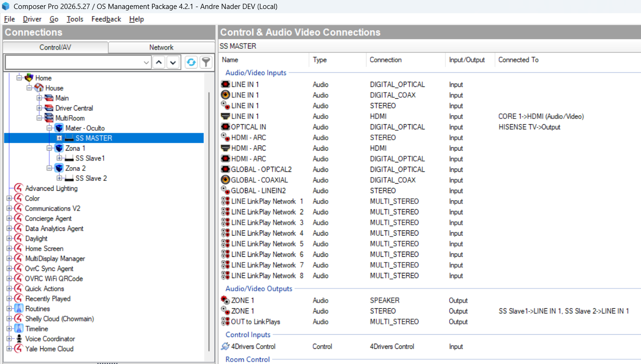Click the Voice Coordinator microphone icon

(x=19, y=339)
